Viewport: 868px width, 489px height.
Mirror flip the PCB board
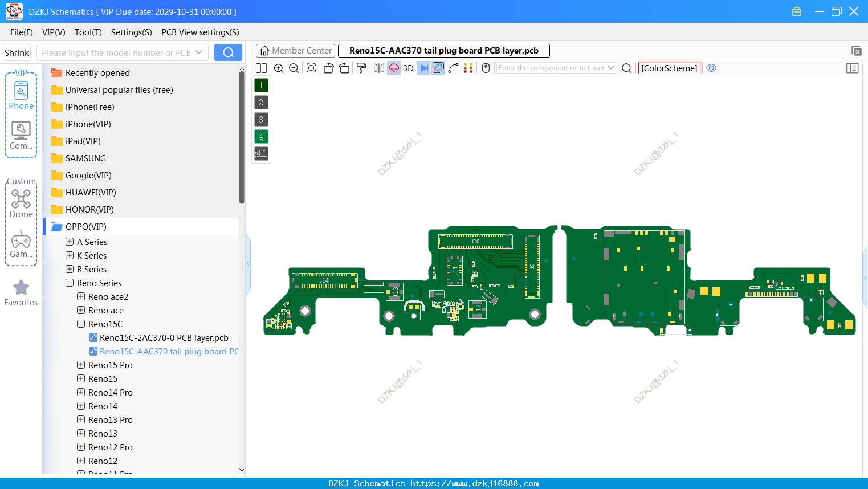point(379,68)
